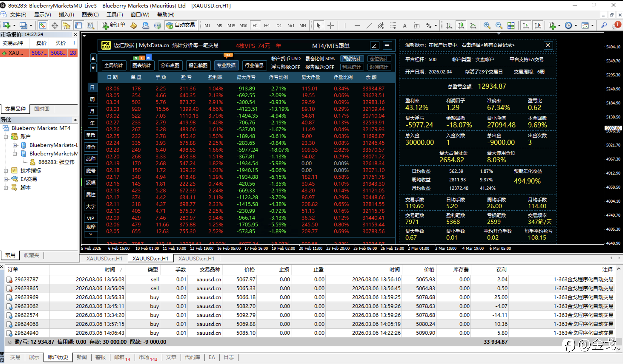Viewport: 623px width, 364px height.
Task: Click the tile windows icon
Action: click(x=511, y=26)
